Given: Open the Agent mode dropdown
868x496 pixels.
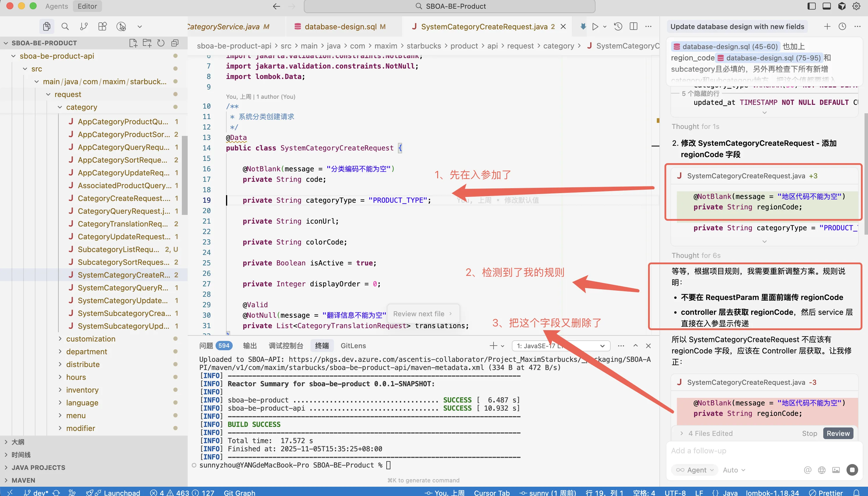Looking at the screenshot, I should (x=695, y=470).
